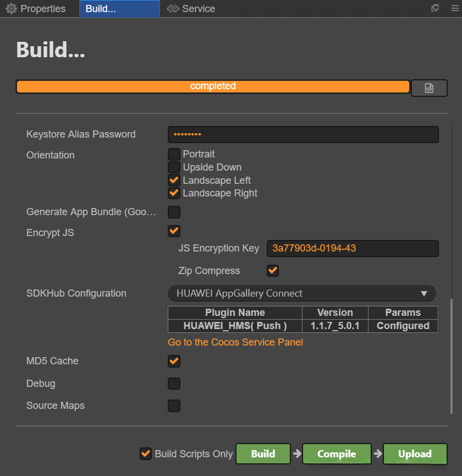462x476 pixels.
Task: Click the Service tab link icon
Action: tap(173, 9)
